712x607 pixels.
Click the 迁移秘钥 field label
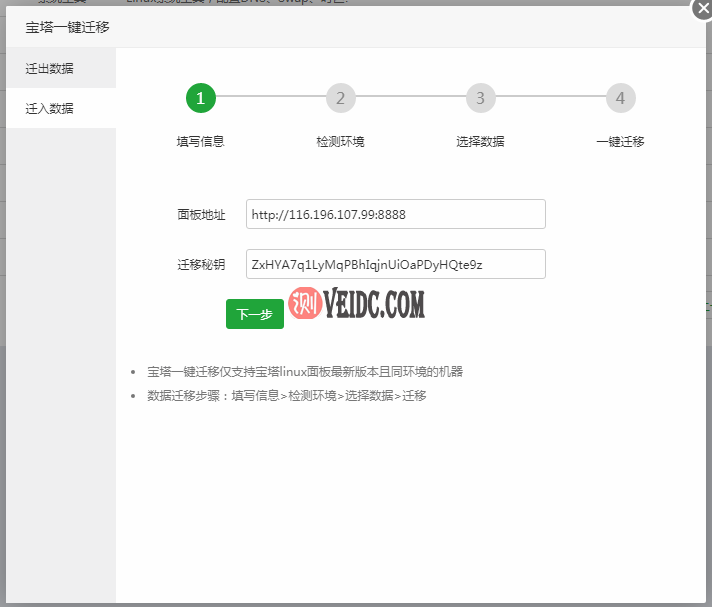point(201,264)
